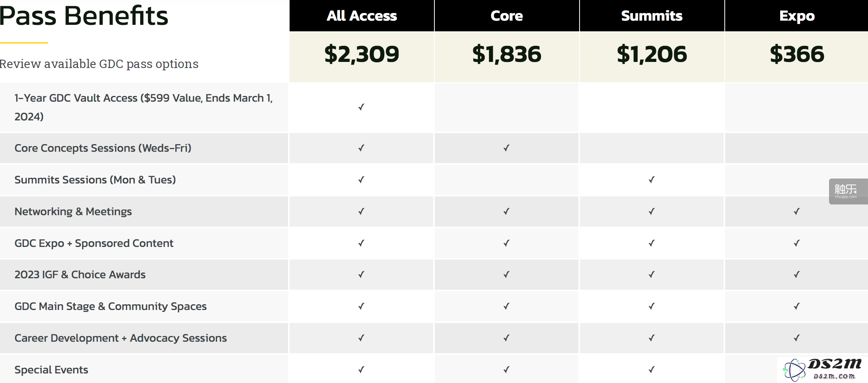Click the chuapp.com watermark logo
This screenshot has width=868, height=383.
tap(848, 191)
